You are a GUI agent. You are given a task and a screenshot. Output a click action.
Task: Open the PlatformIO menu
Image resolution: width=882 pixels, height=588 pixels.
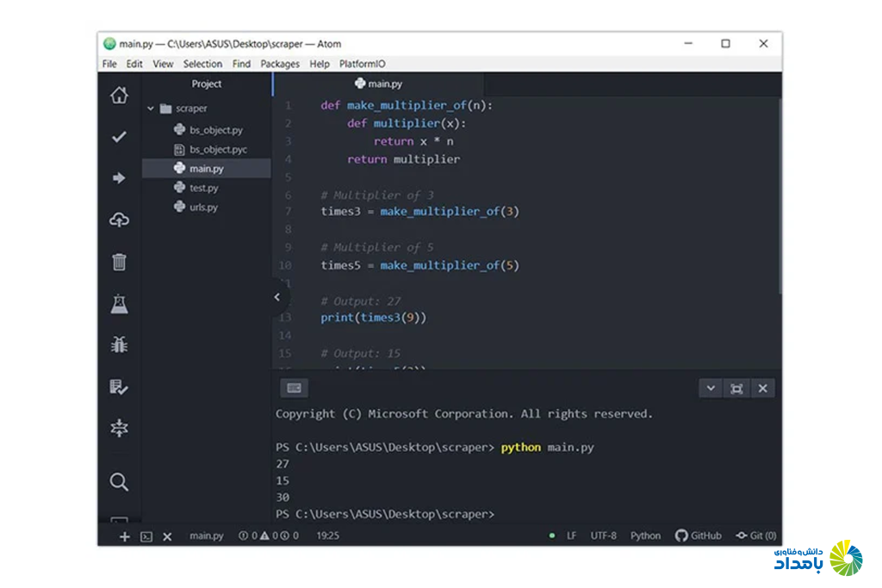(363, 64)
